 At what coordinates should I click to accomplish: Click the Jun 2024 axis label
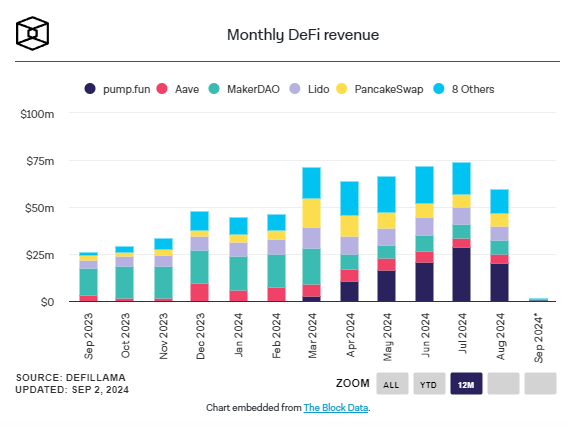425,335
